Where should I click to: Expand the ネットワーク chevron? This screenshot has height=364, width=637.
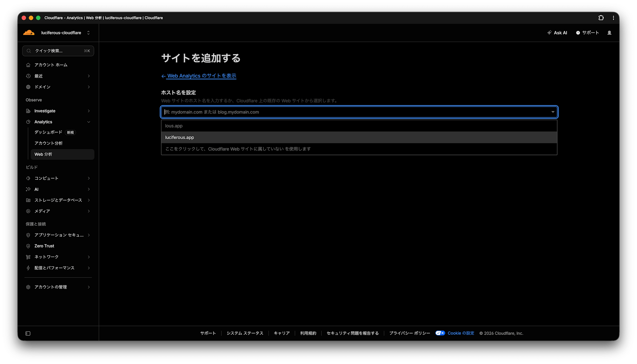tap(89, 257)
